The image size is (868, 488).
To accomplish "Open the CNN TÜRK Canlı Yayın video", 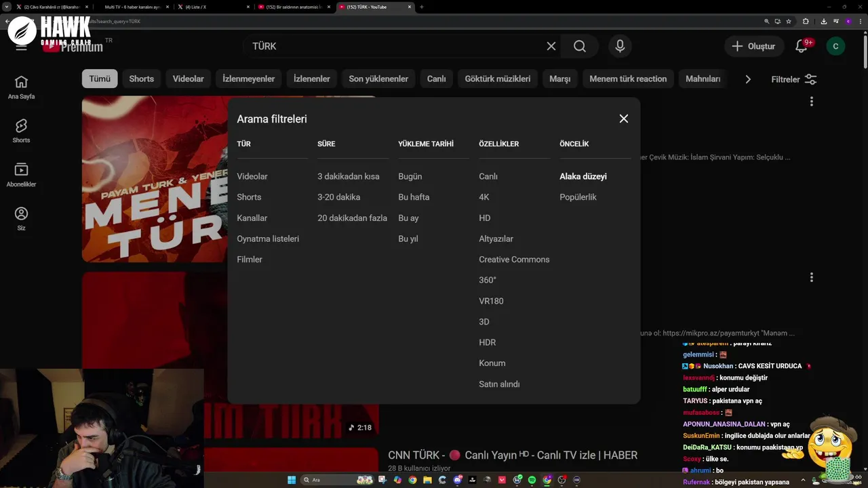I will tap(513, 455).
